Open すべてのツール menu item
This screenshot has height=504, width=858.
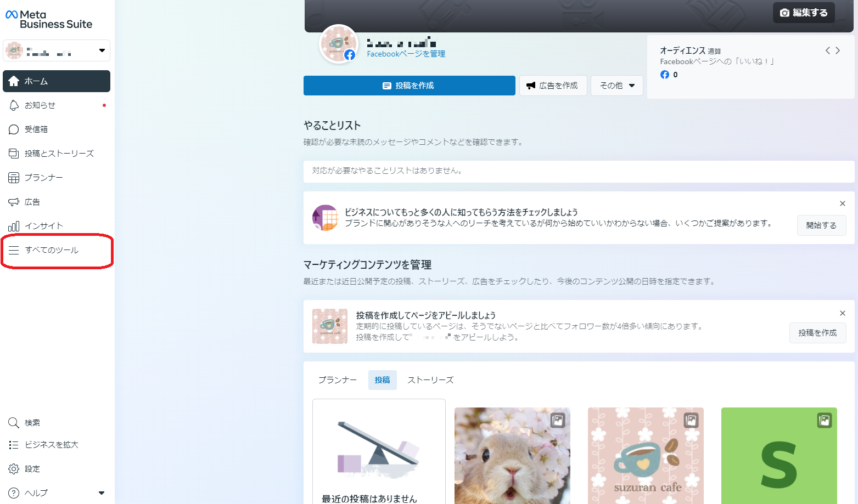pos(52,250)
